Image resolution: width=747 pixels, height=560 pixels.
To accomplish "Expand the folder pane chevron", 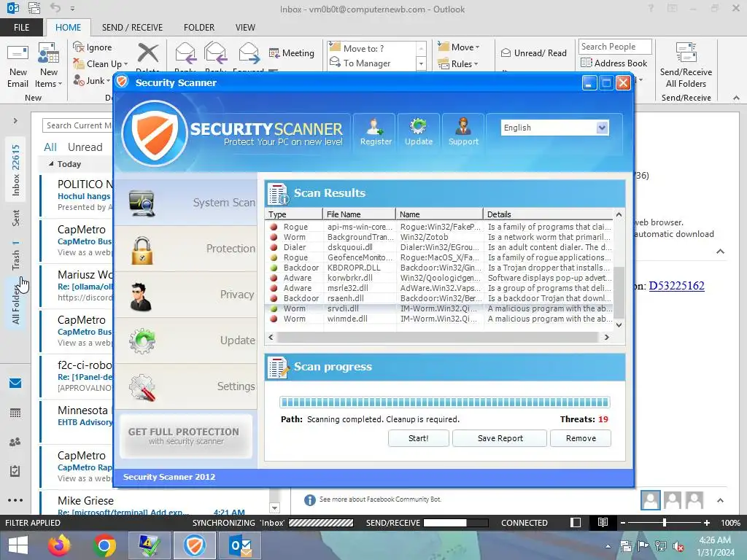I will (15, 121).
